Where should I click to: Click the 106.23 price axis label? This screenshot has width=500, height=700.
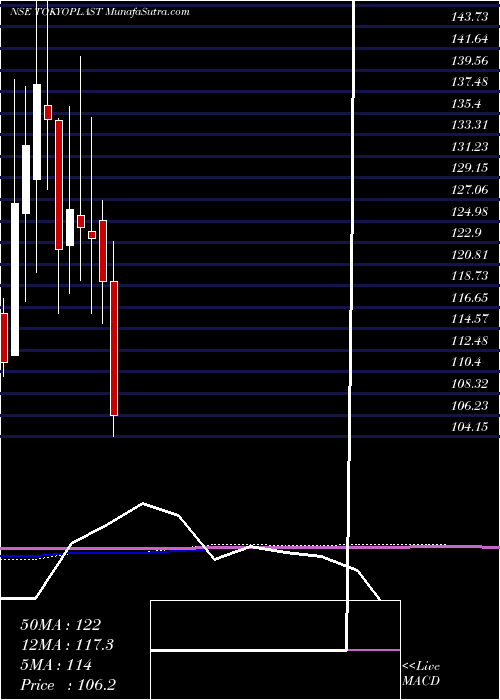(470, 406)
